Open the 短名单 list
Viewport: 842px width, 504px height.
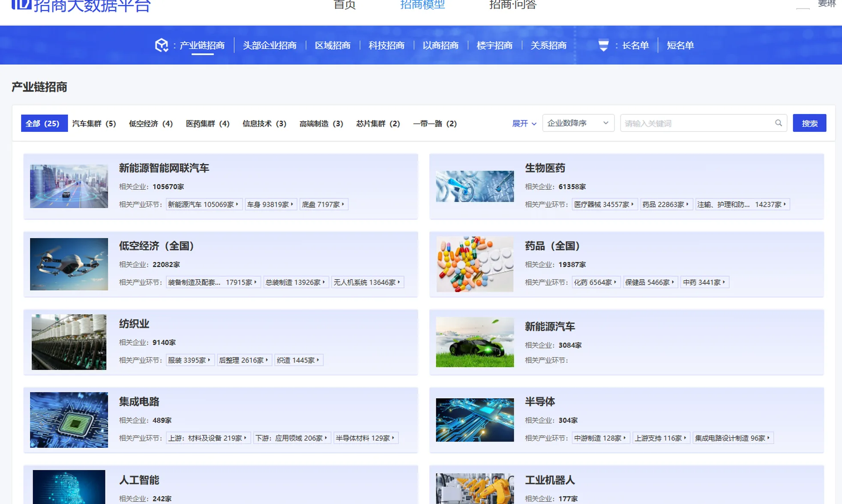[680, 45]
